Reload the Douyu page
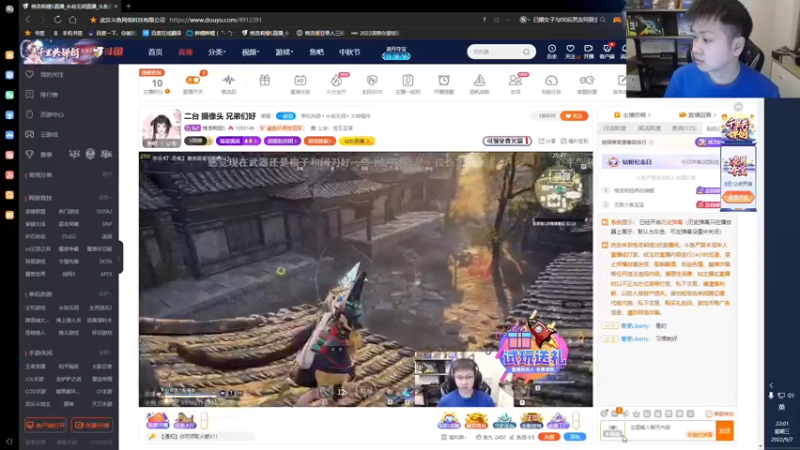Screen dimensions: 800x450 (x=57, y=20)
